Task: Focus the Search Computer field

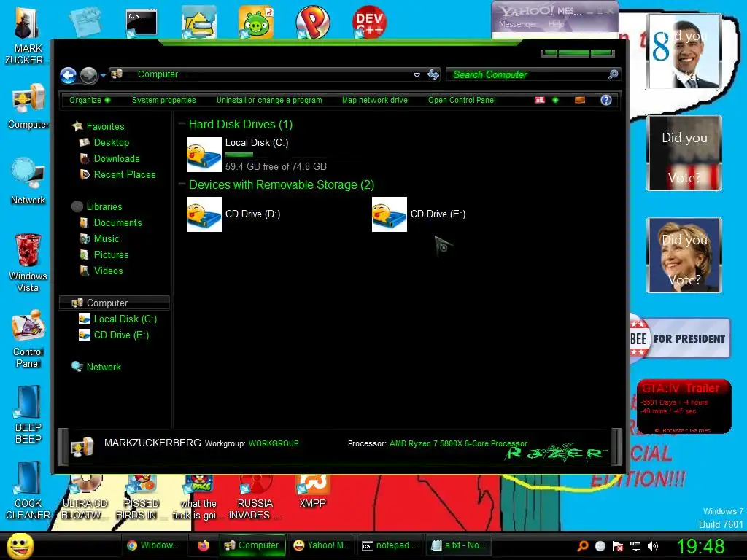Action: click(527, 75)
